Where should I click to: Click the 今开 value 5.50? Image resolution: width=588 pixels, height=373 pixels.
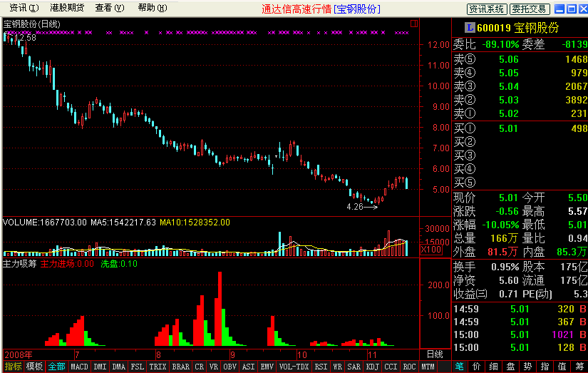[577, 198]
